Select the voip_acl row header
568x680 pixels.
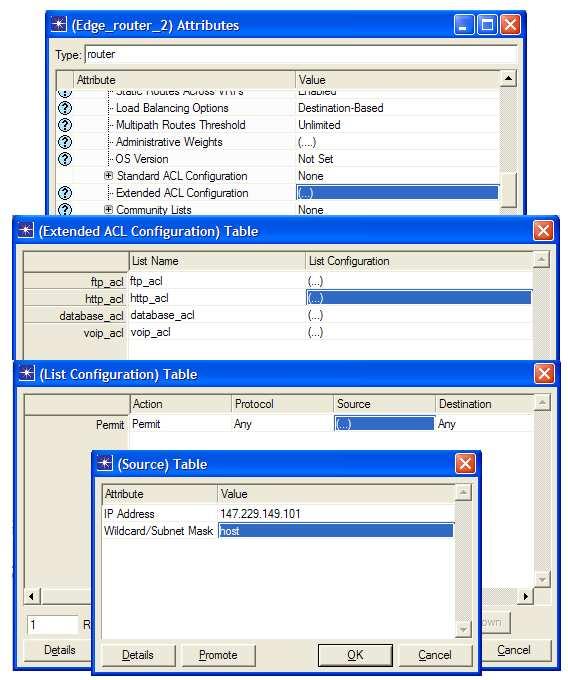(x=75, y=333)
